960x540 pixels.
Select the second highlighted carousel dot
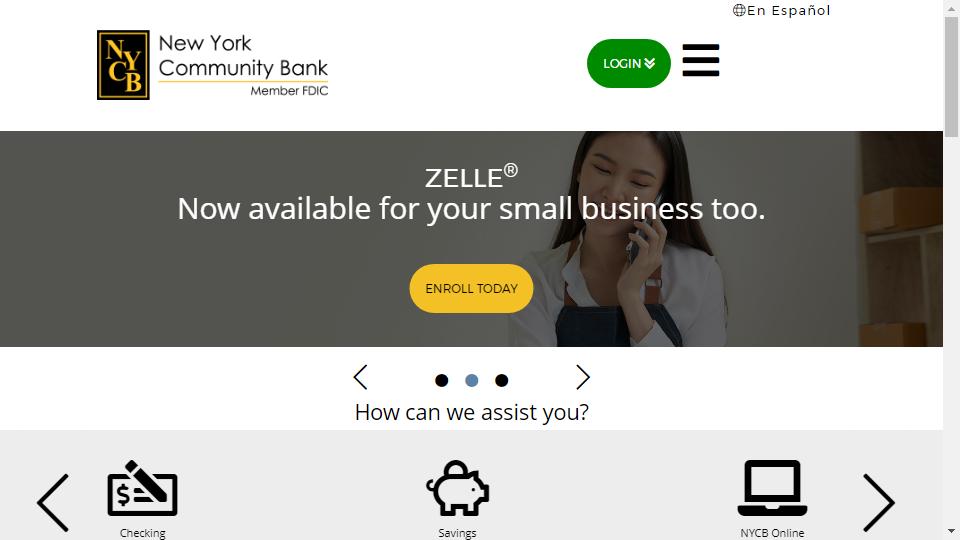coord(471,381)
